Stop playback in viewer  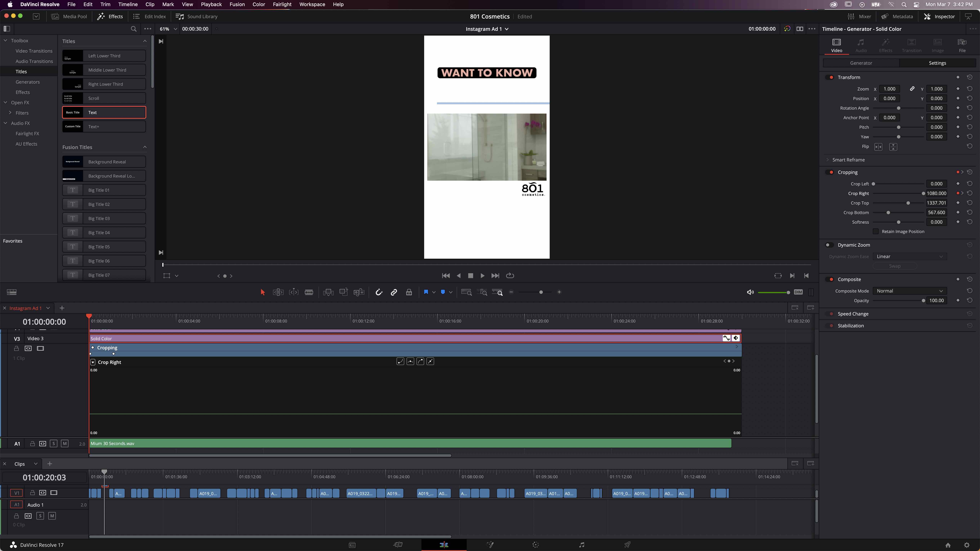click(x=471, y=276)
